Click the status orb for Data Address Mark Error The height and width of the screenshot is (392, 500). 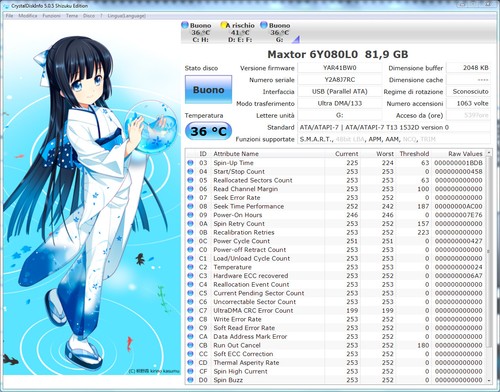pyautogui.click(x=190, y=336)
